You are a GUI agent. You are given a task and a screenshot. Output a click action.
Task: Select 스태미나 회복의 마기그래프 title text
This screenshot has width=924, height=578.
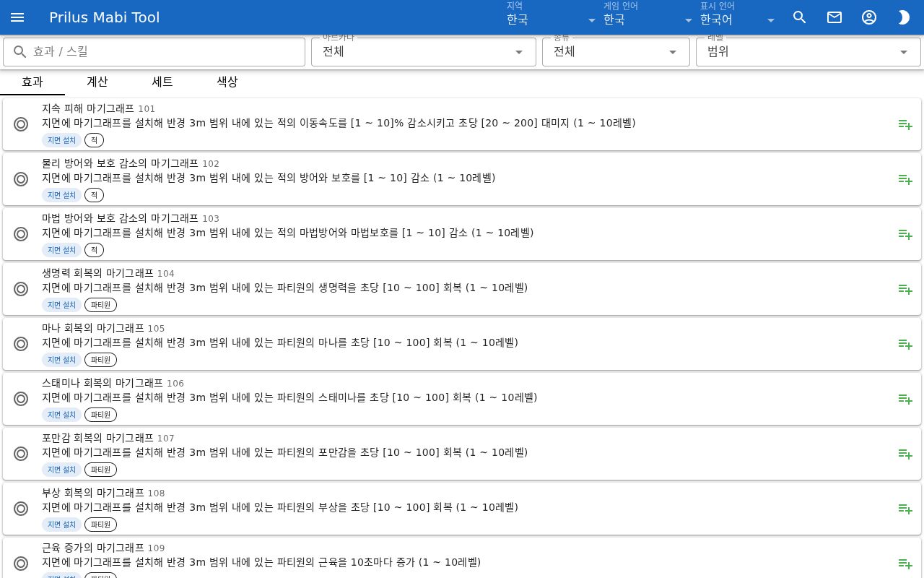[103, 383]
